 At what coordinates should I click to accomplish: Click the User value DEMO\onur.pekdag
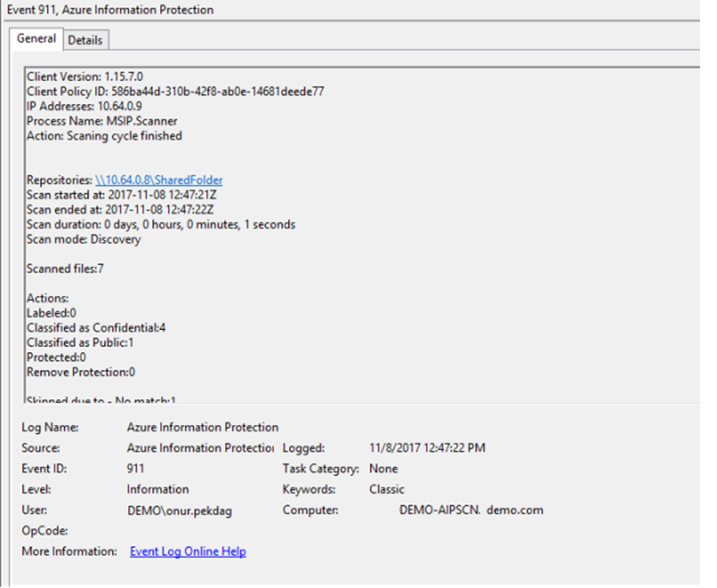click(179, 510)
